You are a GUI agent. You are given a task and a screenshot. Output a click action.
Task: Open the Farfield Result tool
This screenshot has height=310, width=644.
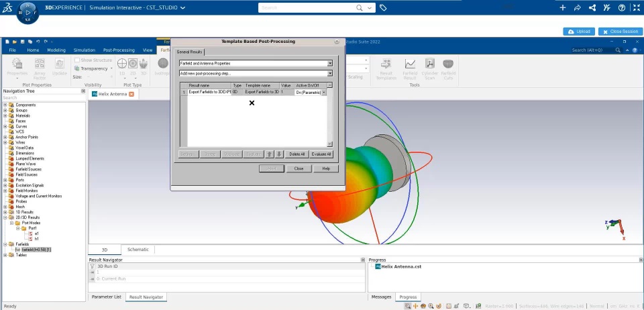[410, 68]
